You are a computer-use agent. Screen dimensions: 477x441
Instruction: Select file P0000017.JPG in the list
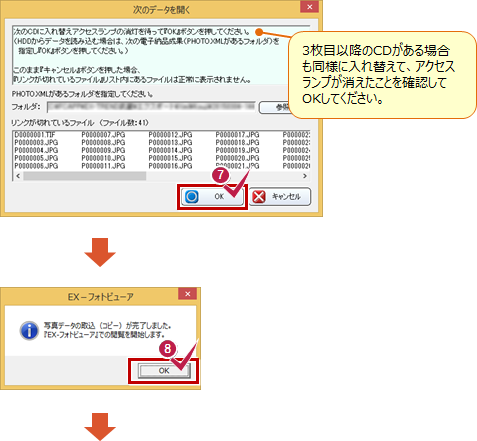(237, 135)
